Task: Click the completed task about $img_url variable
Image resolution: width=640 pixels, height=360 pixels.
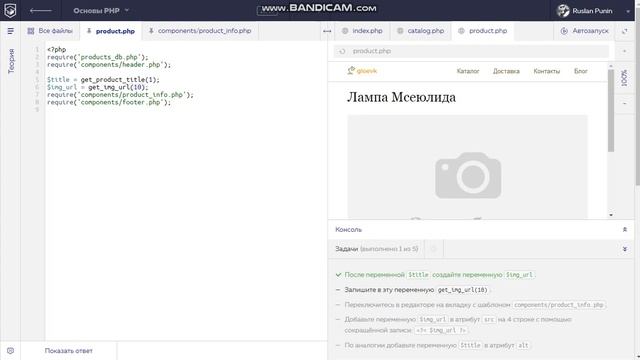Action: 435,275
